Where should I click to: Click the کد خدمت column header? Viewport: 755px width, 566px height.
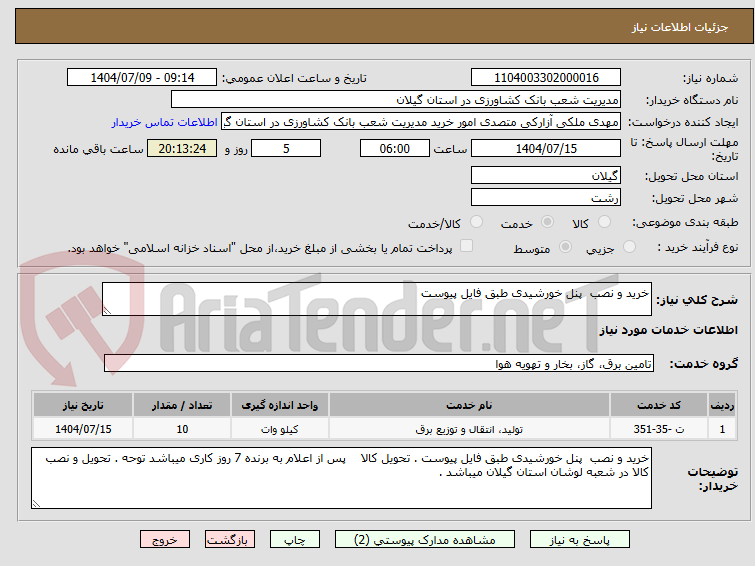point(658,405)
